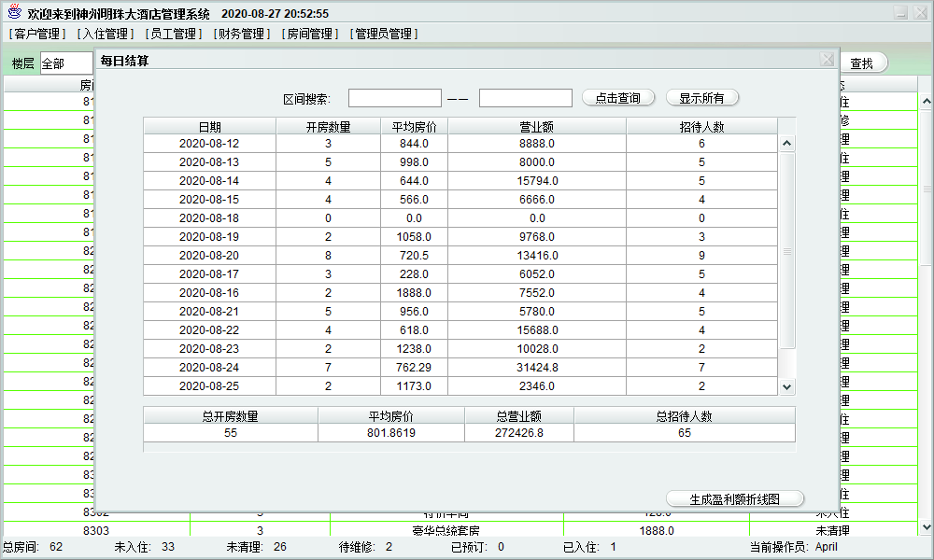
Task: Click the table scrollbar up arrow
Action: 786,144
